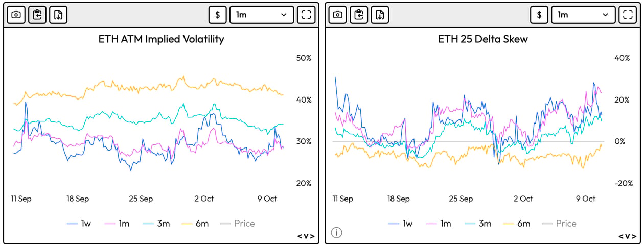The height and width of the screenshot is (247, 644).
Task: Click clipboard copy icon on Delta Skew panel
Action: [x=359, y=15]
